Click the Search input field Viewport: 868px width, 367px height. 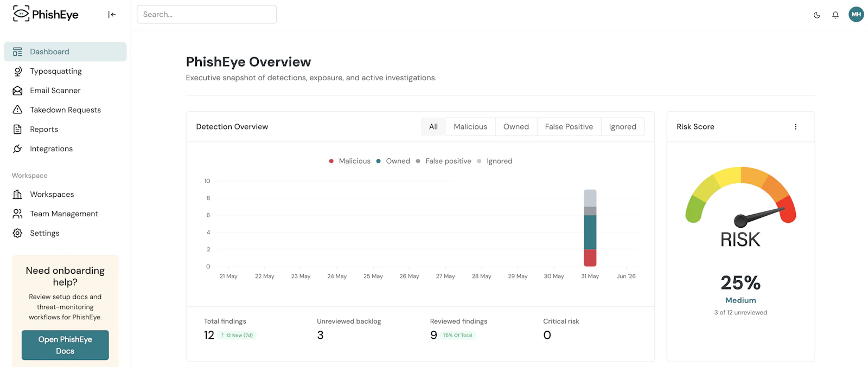(207, 15)
